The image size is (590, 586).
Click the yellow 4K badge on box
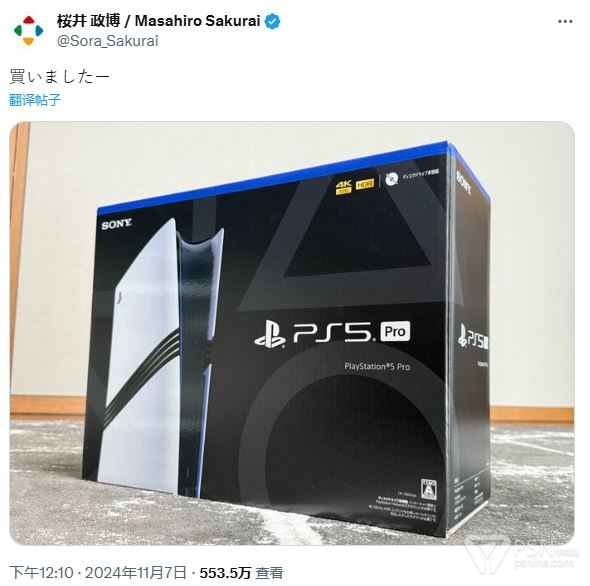344,187
